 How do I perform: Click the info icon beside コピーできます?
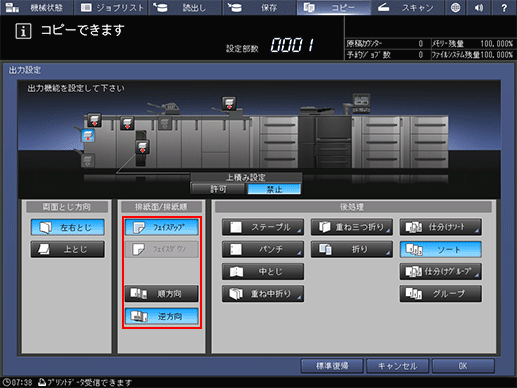click(23, 32)
